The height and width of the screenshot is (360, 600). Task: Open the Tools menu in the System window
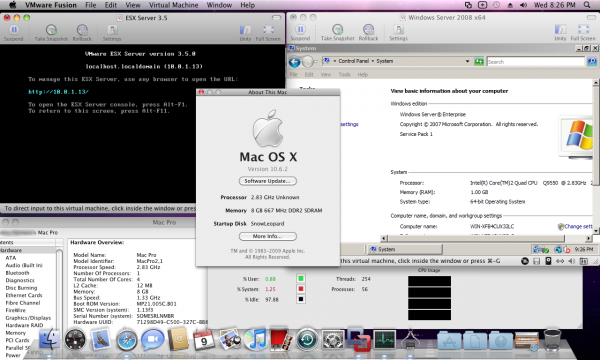344,75
